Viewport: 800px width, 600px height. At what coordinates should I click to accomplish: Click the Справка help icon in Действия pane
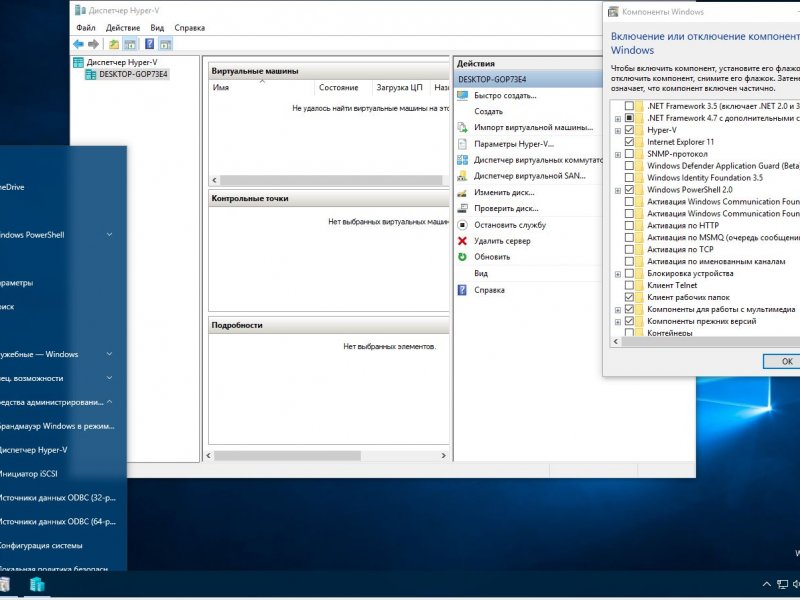(x=462, y=290)
